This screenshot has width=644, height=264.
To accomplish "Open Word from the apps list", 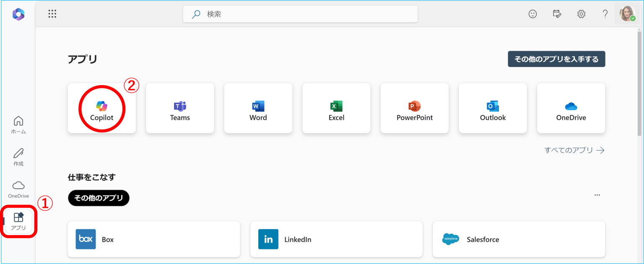I will click(258, 108).
